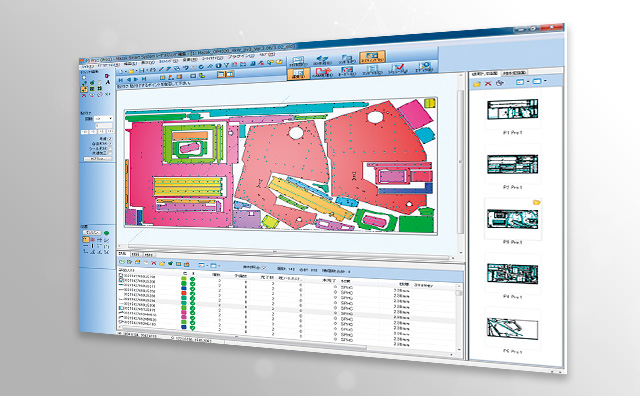Click blue info circle icon in main toolbar
Screen dimensions: 640x396
tap(218, 66)
